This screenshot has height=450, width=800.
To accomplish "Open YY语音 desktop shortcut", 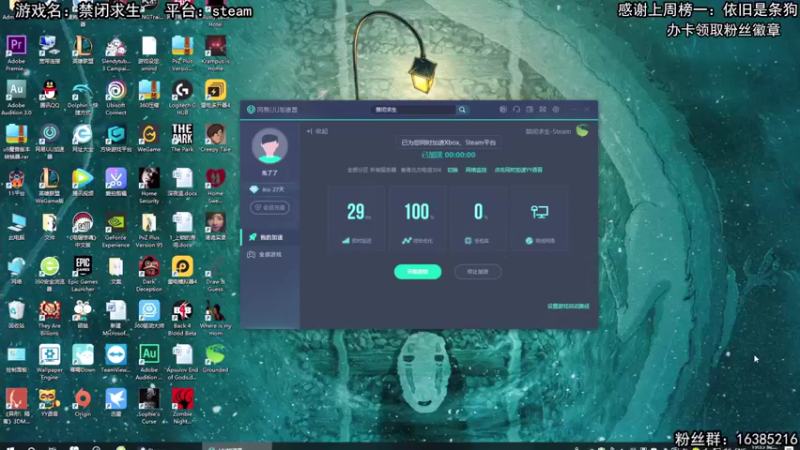I will click(49, 403).
